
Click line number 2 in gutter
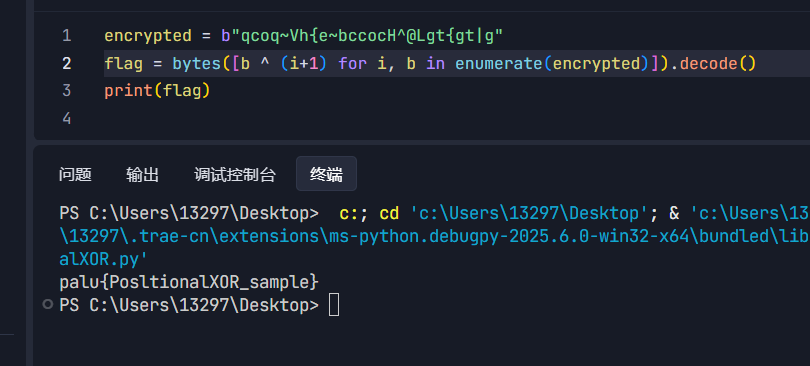pos(66,63)
